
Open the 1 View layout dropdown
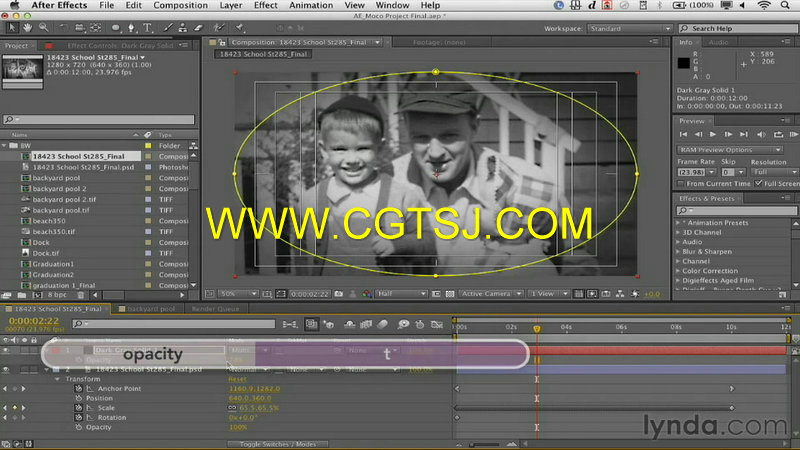pyautogui.click(x=548, y=294)
